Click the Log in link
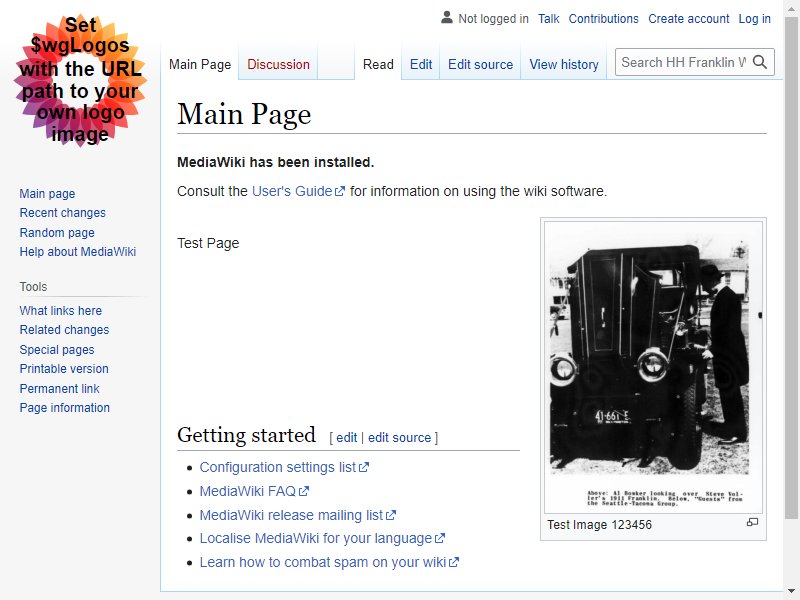This screenshot has height=600, width=800. tap(755, 19)
